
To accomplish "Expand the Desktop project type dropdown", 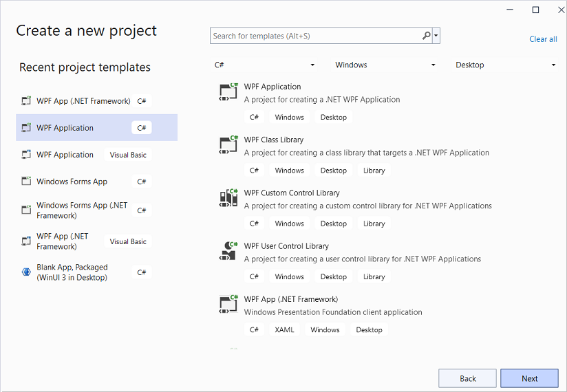I will tap(506, 65).
